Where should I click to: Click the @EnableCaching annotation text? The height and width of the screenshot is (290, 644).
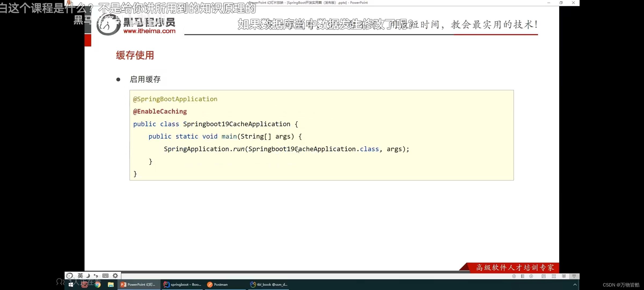160,111
